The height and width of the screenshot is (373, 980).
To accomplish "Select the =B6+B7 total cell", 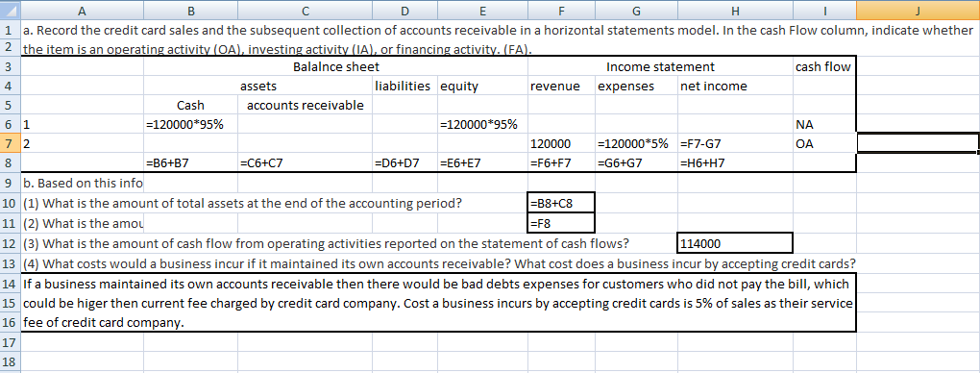I will point(190,163).
